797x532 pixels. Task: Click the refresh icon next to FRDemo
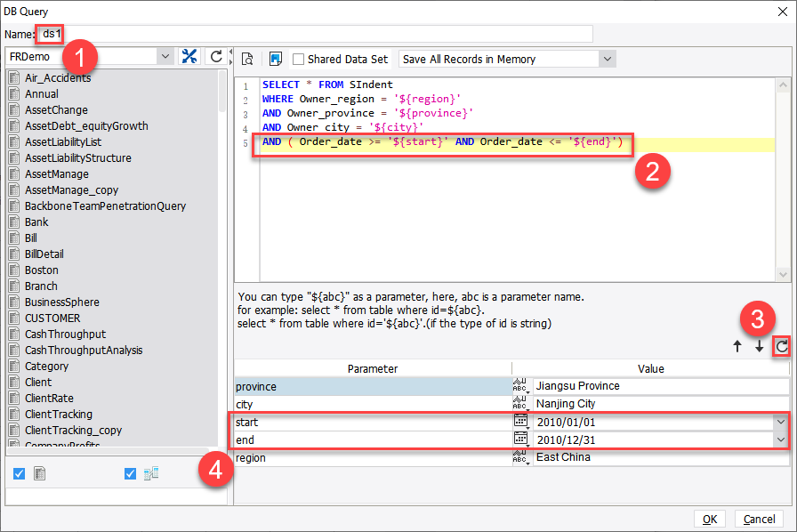point(214,55)
